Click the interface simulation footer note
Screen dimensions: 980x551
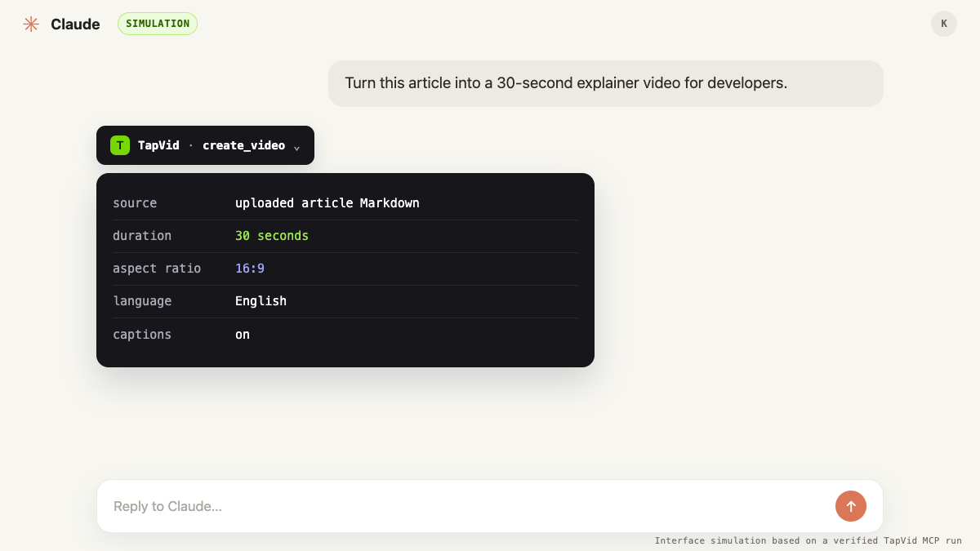point(808,540)
